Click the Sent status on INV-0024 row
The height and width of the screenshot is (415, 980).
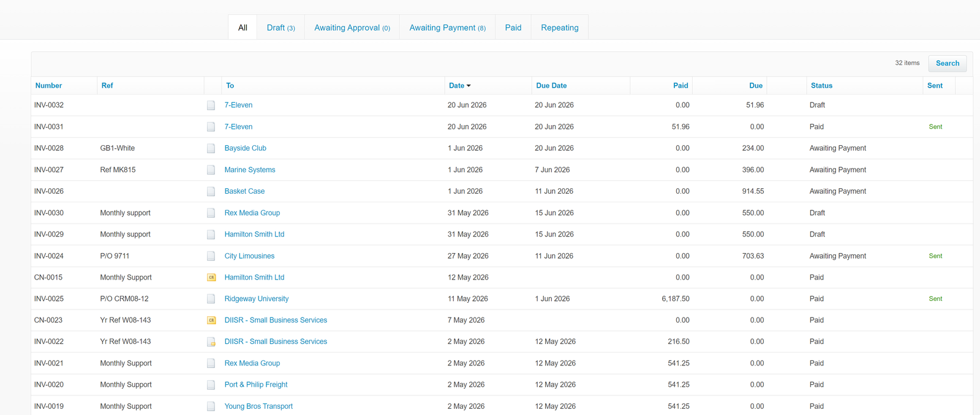click(935, 256)
